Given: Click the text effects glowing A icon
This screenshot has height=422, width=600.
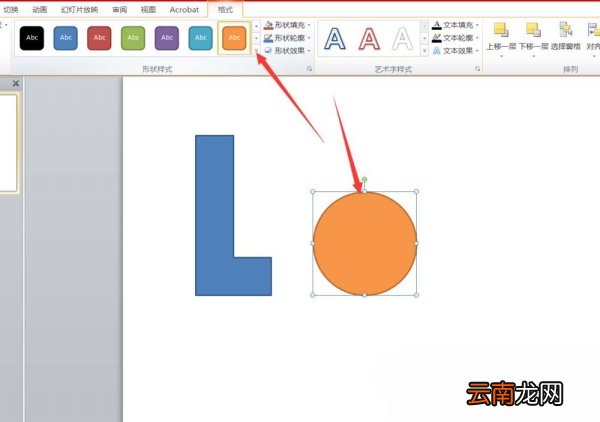Looking at the screenshot, I should pos(437,51).
